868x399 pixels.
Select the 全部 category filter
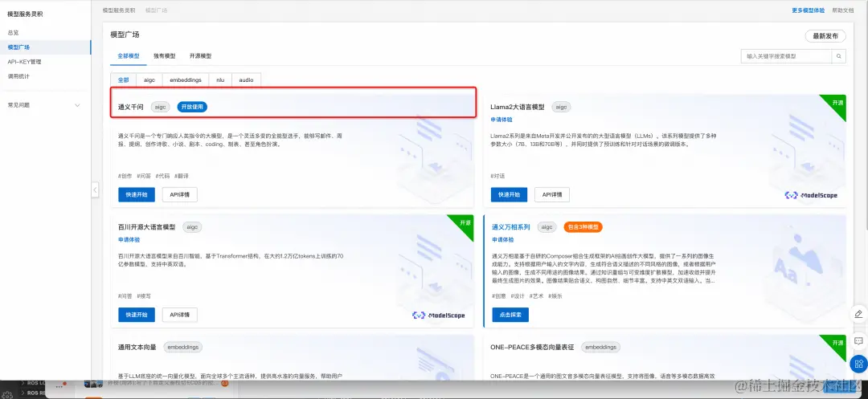124,80
